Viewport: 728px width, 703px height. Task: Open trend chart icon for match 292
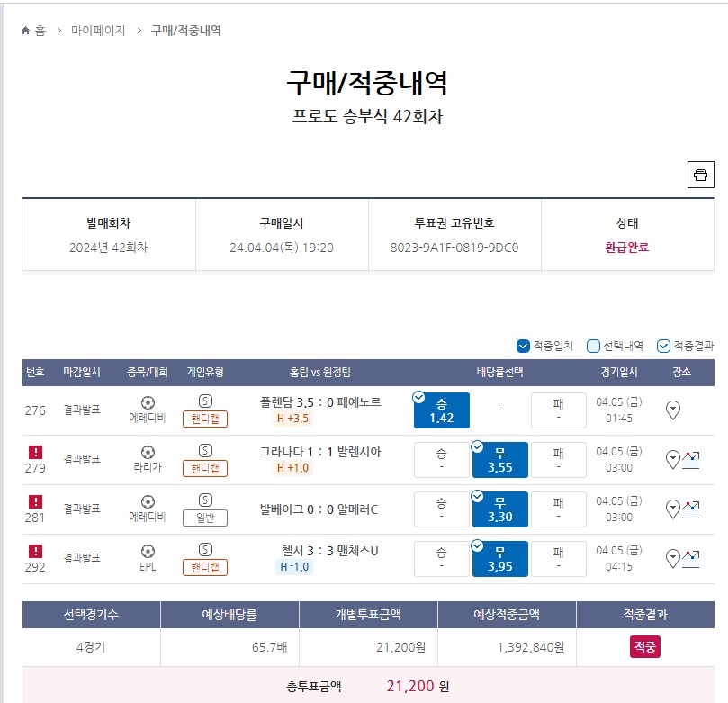pyautogui.click(x=690, y=559)
